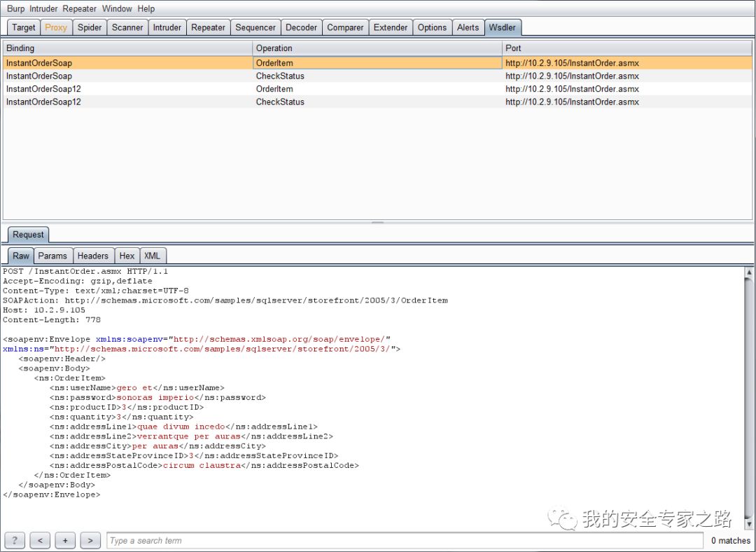Image resolution: width=756 pixels, height=552 pixels.
Task: Switch to Headers request view
Action: click(x=93, y=256)
